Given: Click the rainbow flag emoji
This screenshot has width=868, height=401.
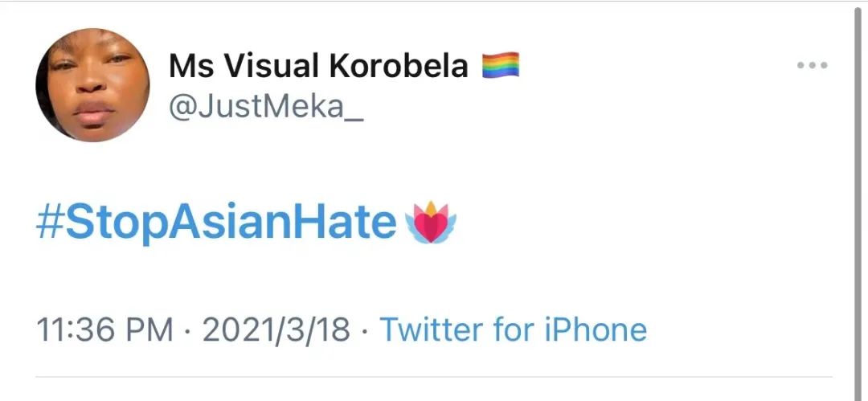Looking at the screenshot, I should 501,65.
